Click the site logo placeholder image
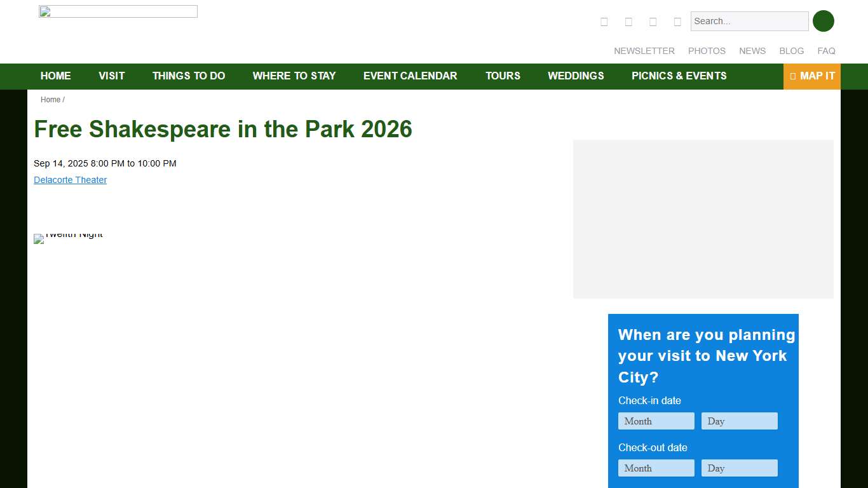This screenshot has width=868, height=488. (x=118, y=11)
